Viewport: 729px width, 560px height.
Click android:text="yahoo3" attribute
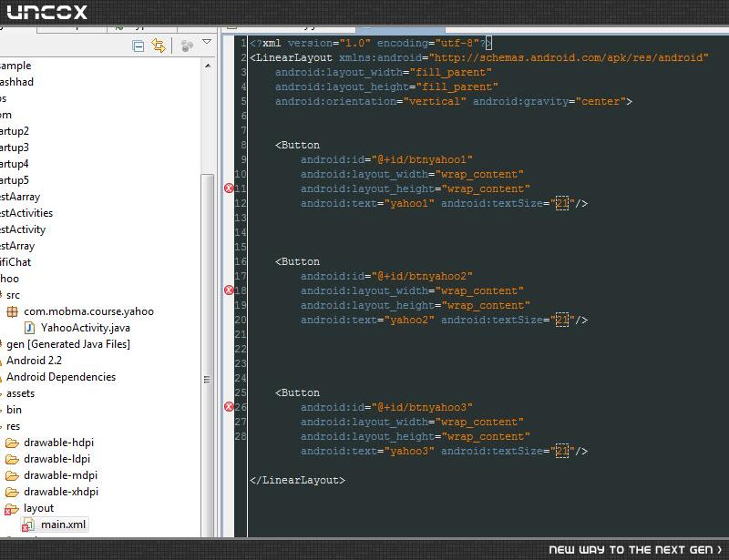(367, 451)
